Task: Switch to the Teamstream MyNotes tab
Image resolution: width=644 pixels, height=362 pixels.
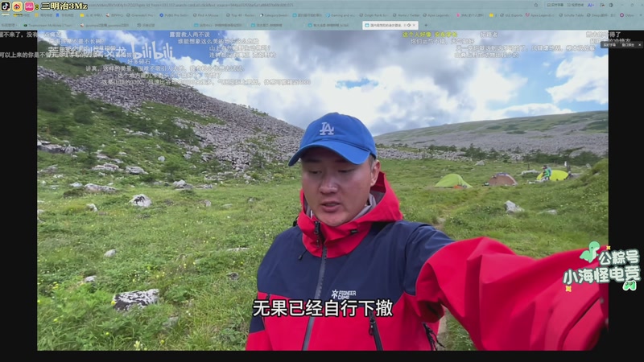Action: pyautogui.click(x=47, y=26)
